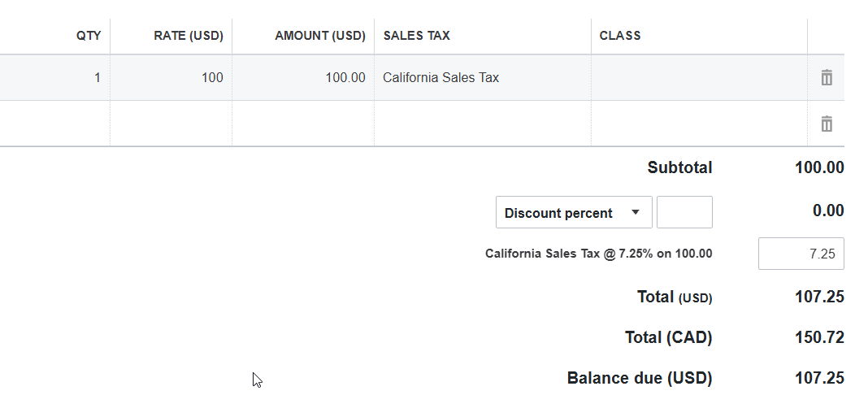Open the Discount percent dropdown
868x395 pixels.
[x=574, y=212]
